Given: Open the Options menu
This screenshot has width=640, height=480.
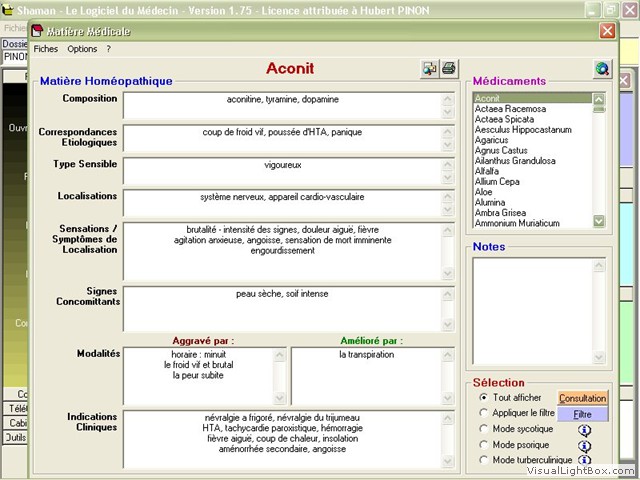Looking at the screenshot, I should 82,49.
